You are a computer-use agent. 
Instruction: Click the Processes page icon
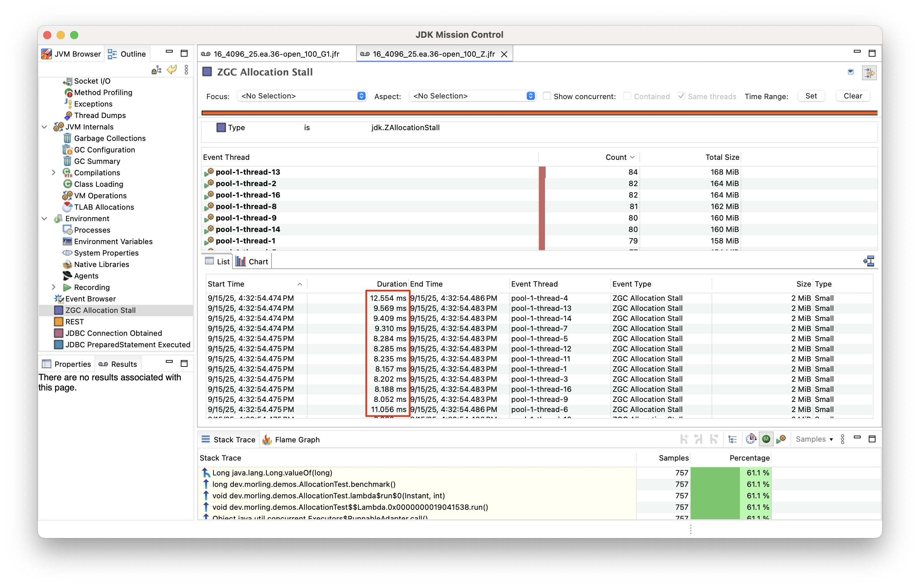tap(67, 230)
